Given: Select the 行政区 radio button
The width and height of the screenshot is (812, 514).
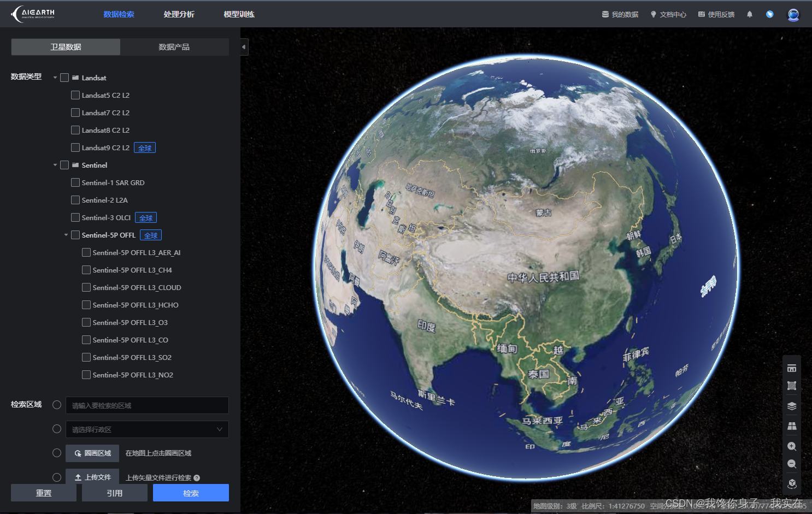Looking at the screenshot, I should [x=57, y=429].
